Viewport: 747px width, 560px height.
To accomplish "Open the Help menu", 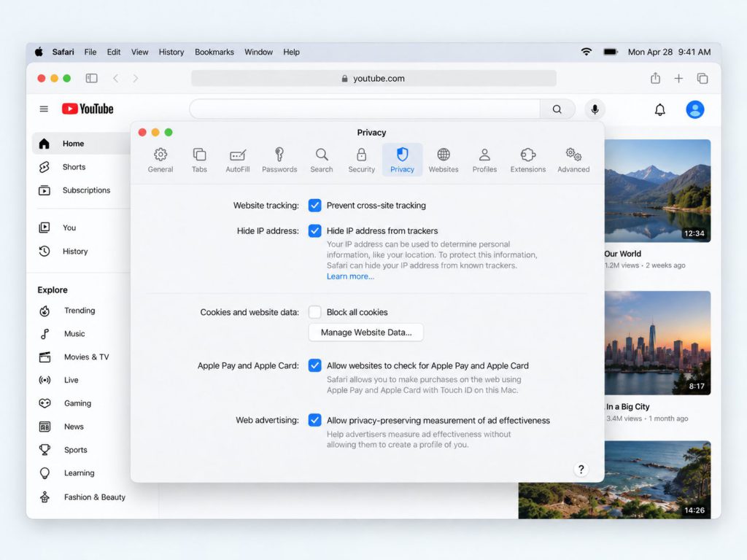I will [x=291, y=52].
